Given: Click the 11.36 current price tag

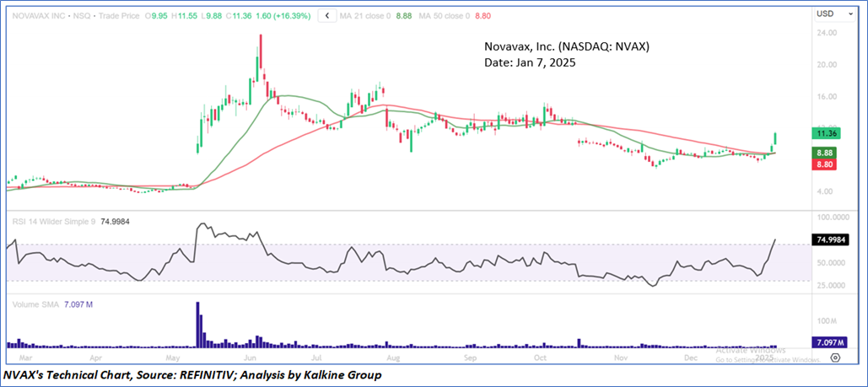Looking at the screenshot, I should pos(827,133).
